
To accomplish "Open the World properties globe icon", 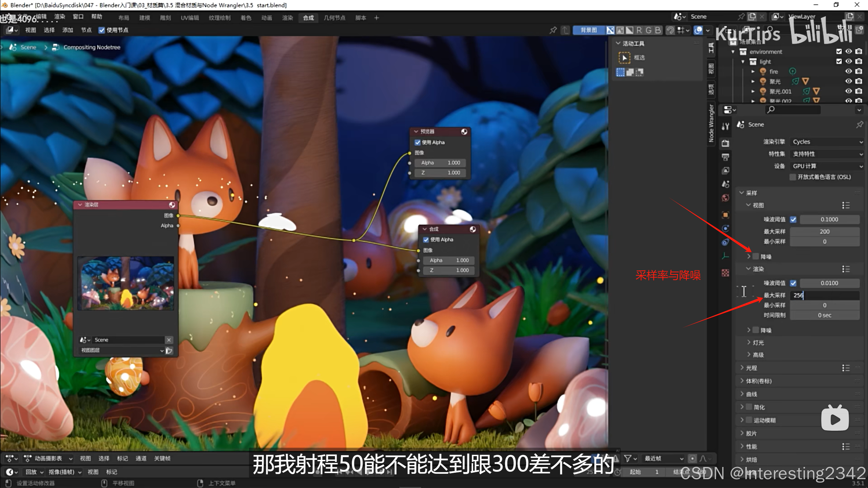I will pos(725,198).
